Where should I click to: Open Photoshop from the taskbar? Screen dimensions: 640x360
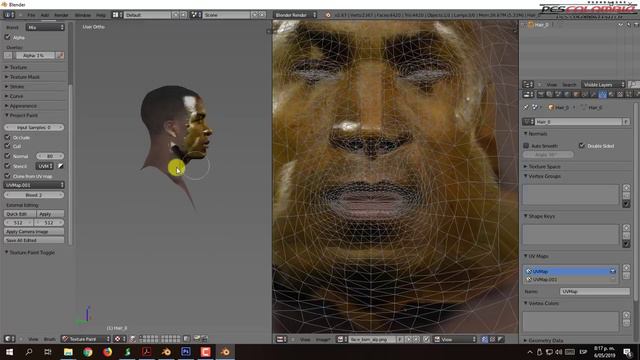186,352
